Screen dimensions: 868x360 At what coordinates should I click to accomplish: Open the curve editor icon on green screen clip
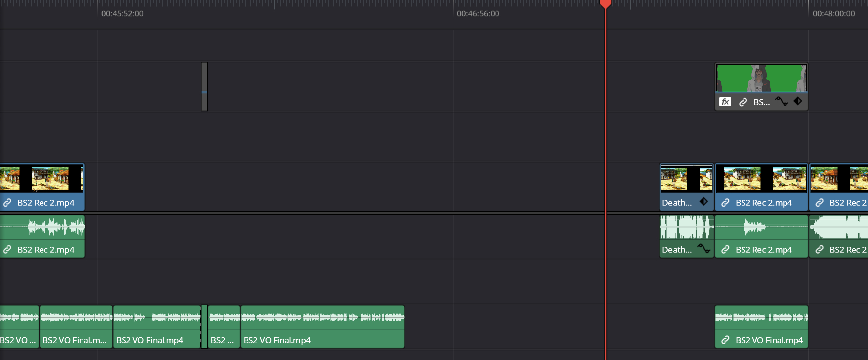tap(781, 101)
